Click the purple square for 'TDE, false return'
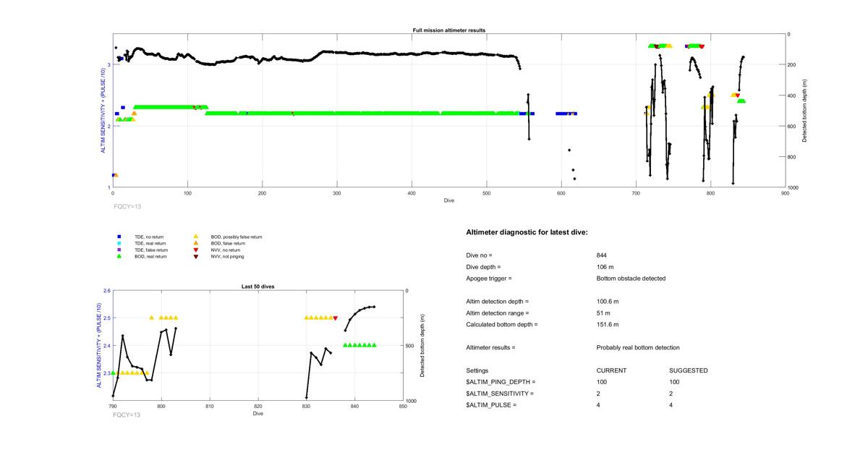Screen dimensions: 868x450 point(119,250)
